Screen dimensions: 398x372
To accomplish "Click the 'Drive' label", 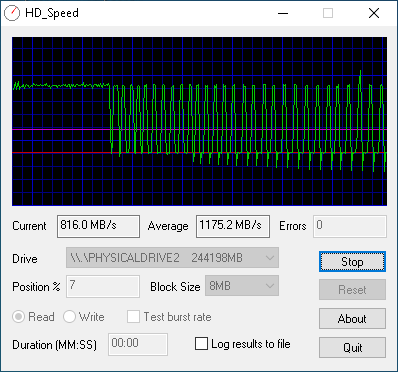I will pos(25,259).
